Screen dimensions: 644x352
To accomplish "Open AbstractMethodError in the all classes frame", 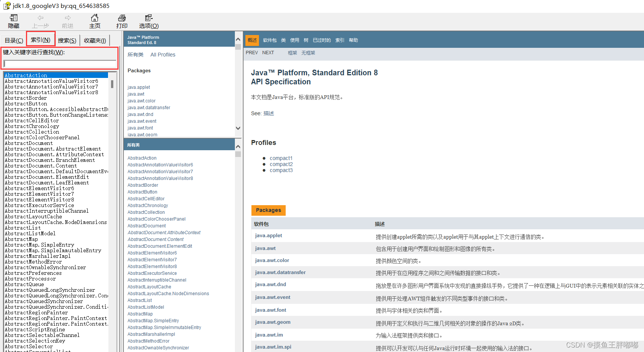I will coord(148,341).
